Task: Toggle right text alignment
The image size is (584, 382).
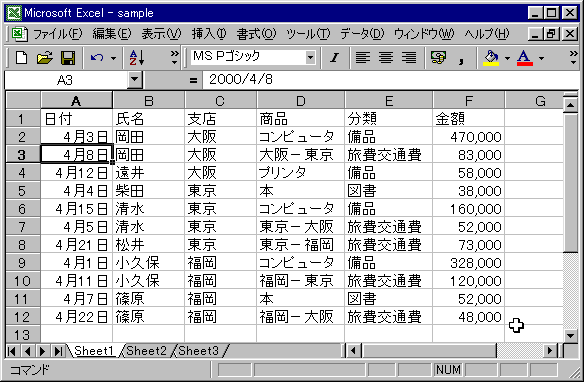Action: coord(409,58)
